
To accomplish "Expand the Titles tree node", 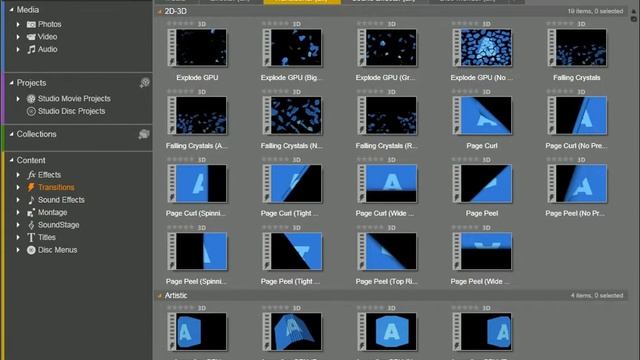I will coord(18,238).
